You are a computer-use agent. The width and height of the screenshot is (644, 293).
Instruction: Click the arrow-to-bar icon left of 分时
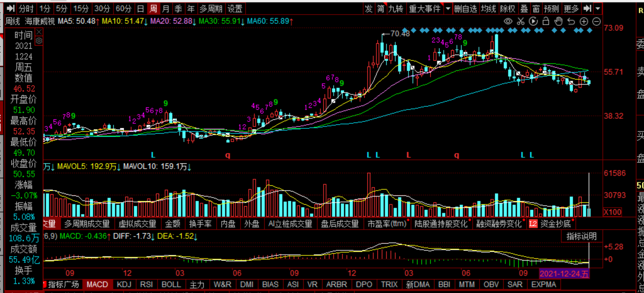pyautogui.click(x=10, y=8)
